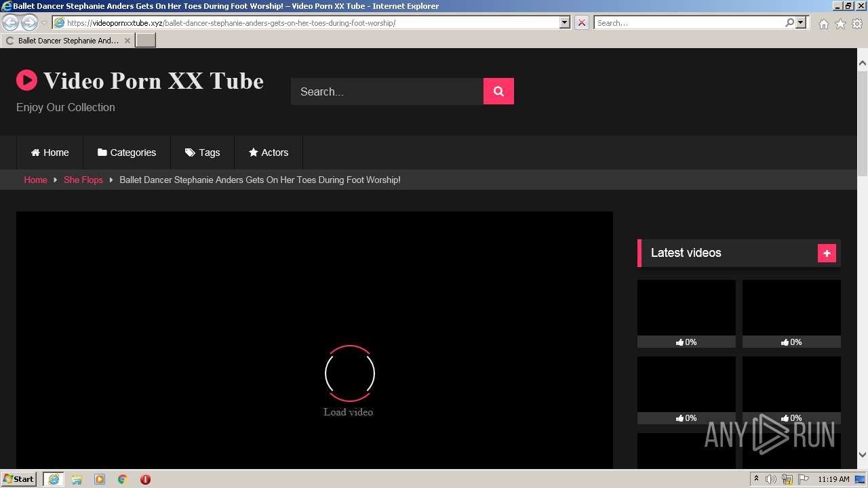This screenshot has width=868, height=488.
Task: Click the vertical scrollbar thumb
Action: click(x=863, y=124)
